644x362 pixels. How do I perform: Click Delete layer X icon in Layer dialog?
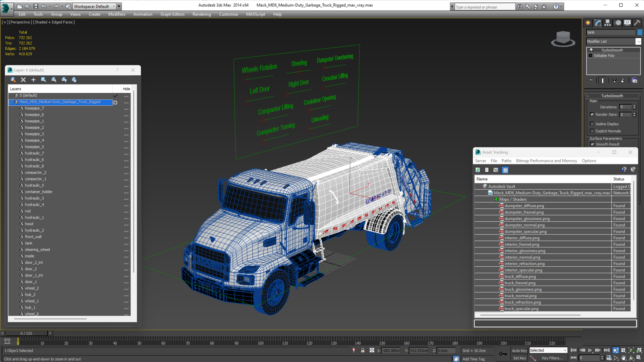(23, 80)
